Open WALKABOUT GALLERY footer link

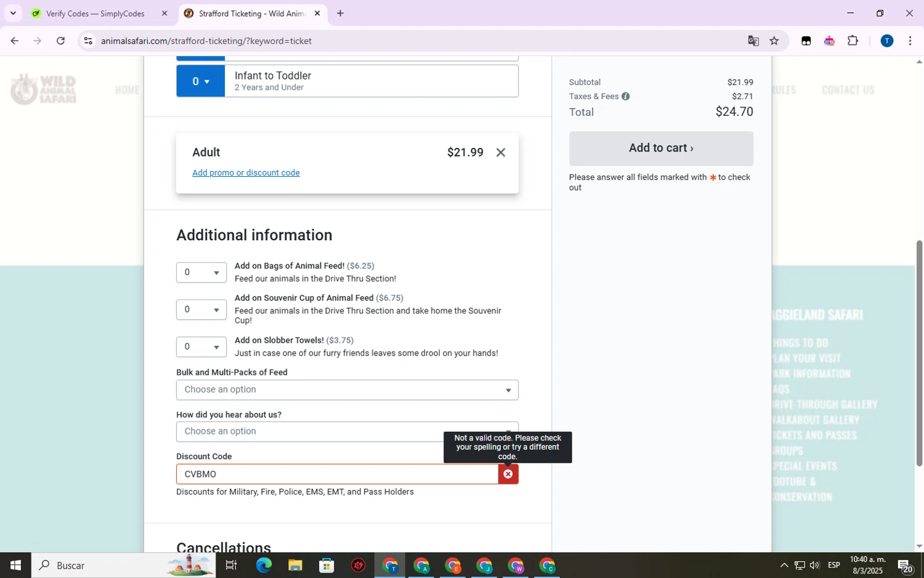tap(816, 420)
